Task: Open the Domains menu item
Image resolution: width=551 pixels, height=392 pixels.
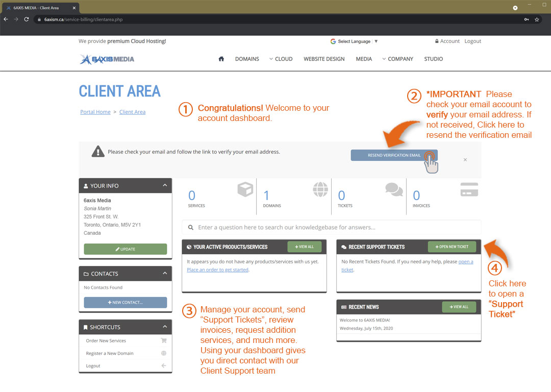Action: point(247,59)
